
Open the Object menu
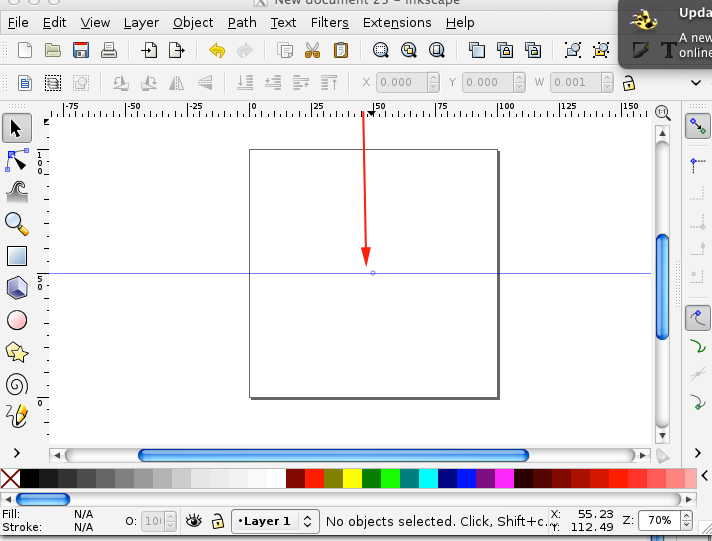[193, 22]
